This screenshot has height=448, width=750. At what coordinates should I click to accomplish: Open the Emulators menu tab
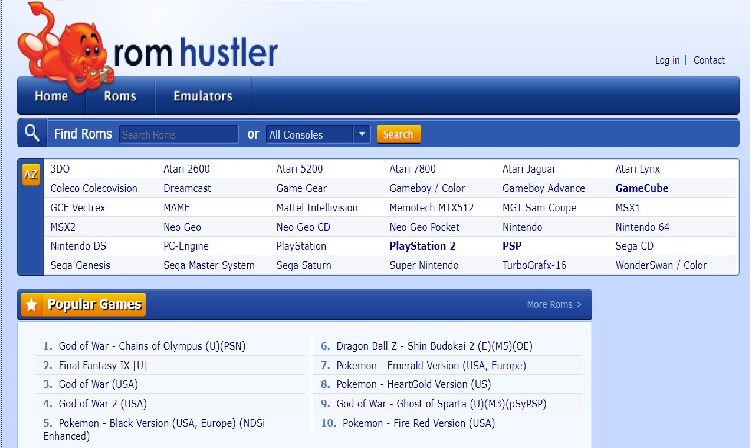(203, 96)
